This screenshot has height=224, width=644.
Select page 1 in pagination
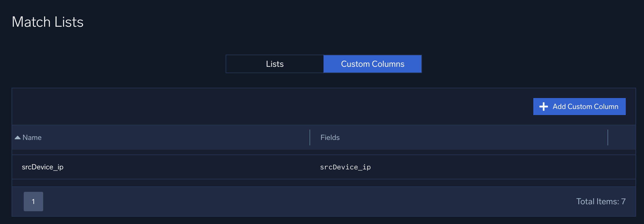[x=33, y=201]
